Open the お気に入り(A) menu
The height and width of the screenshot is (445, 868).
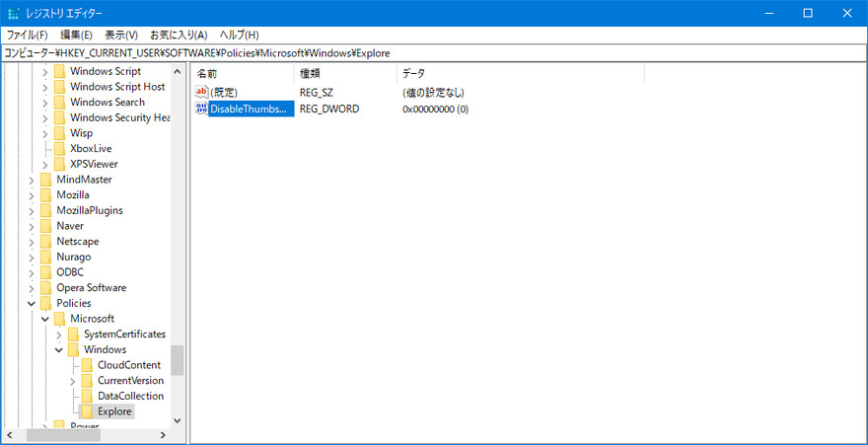point(179,35)
